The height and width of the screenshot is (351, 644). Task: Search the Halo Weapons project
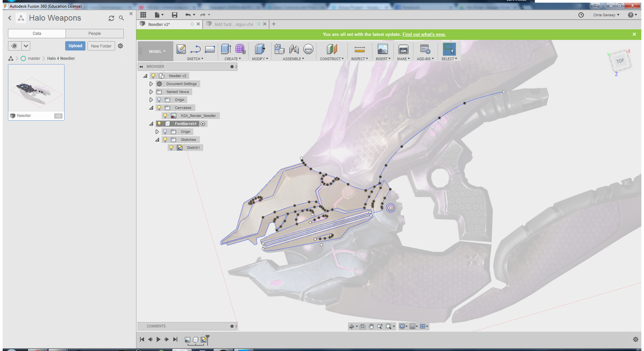121,18
